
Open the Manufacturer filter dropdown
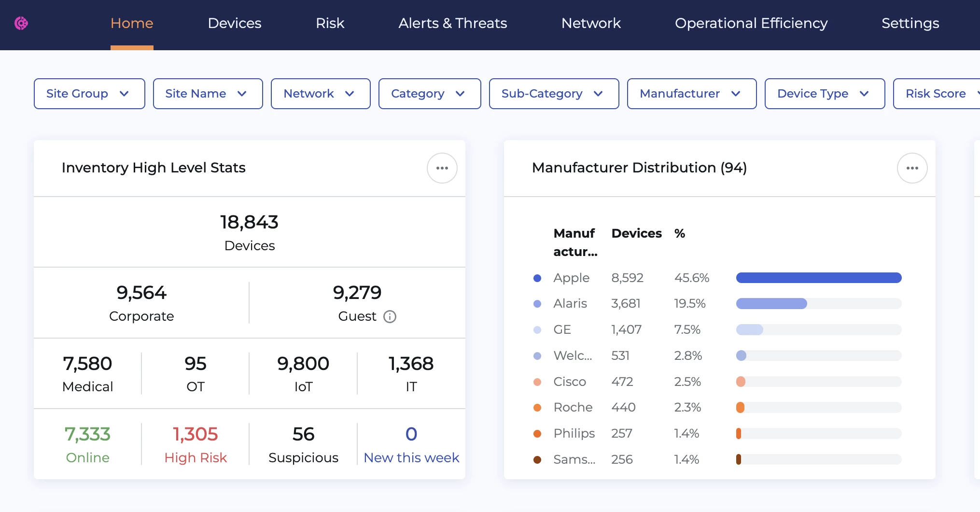(691, 94)
